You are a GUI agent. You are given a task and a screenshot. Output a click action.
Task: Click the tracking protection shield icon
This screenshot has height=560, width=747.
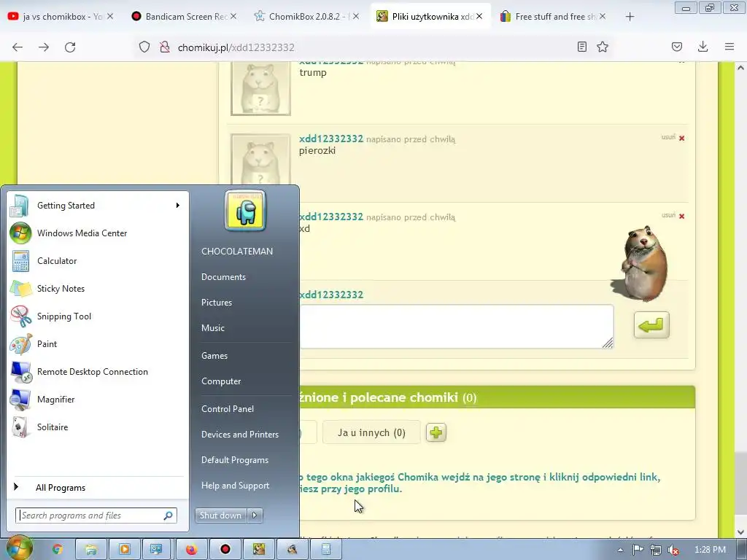pyautogui.click(x=144, y=47)
